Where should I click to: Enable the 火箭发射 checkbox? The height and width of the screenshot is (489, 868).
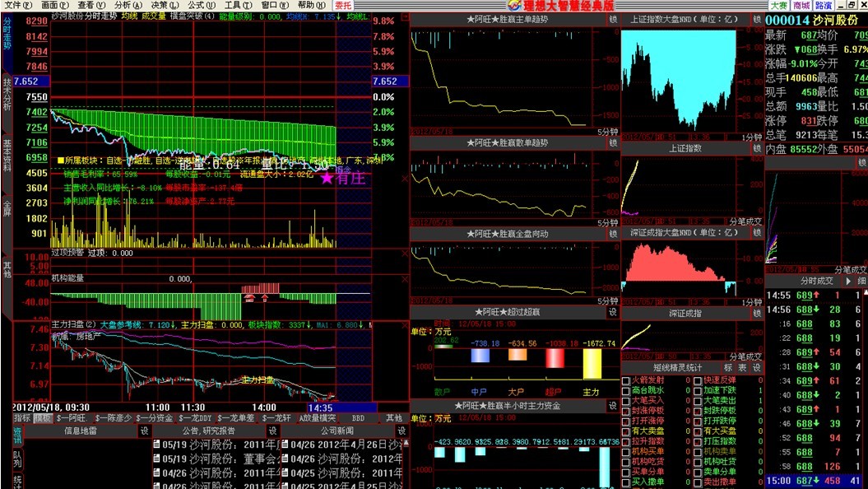click(626, 381)
